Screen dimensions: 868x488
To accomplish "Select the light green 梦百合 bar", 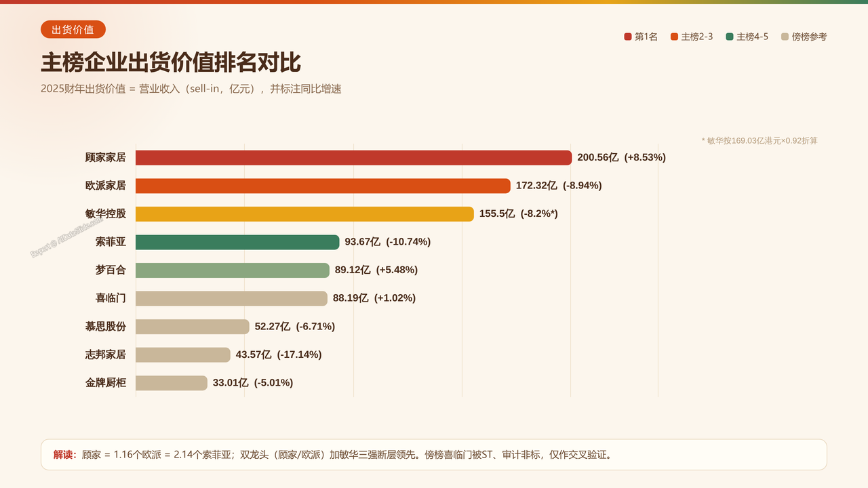I will pos(233,270).
